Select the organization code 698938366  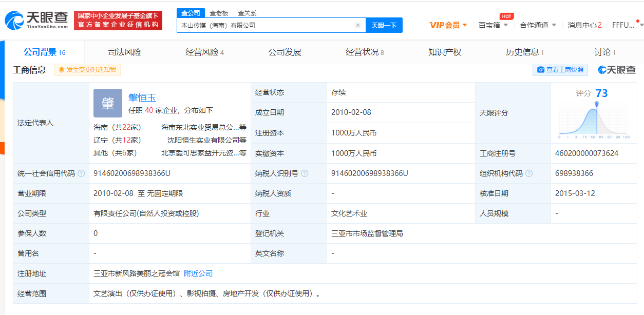(x=574, y=173)
